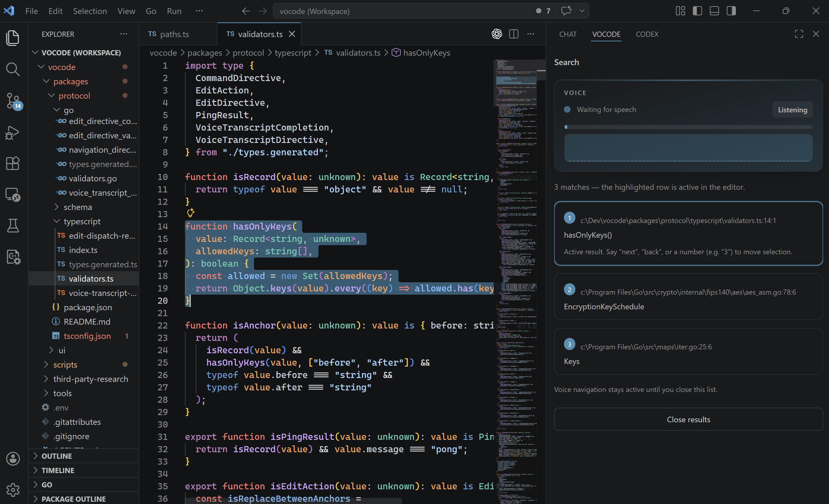Switch to the CODEX tab
This screenshot has height=504, width=829.
(x=647, y=34)
